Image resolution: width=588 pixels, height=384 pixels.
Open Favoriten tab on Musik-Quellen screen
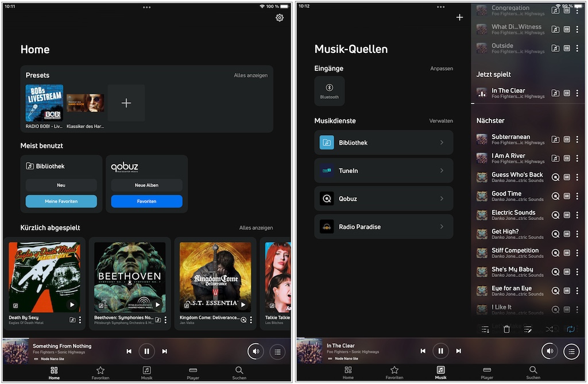[x=394, y=373]
